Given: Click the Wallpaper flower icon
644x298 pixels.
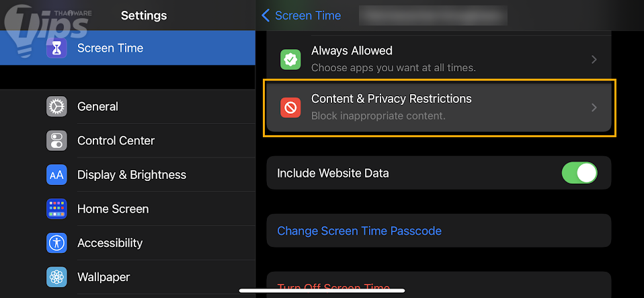Looking at the screenshot, I should [x=56, y=277].
